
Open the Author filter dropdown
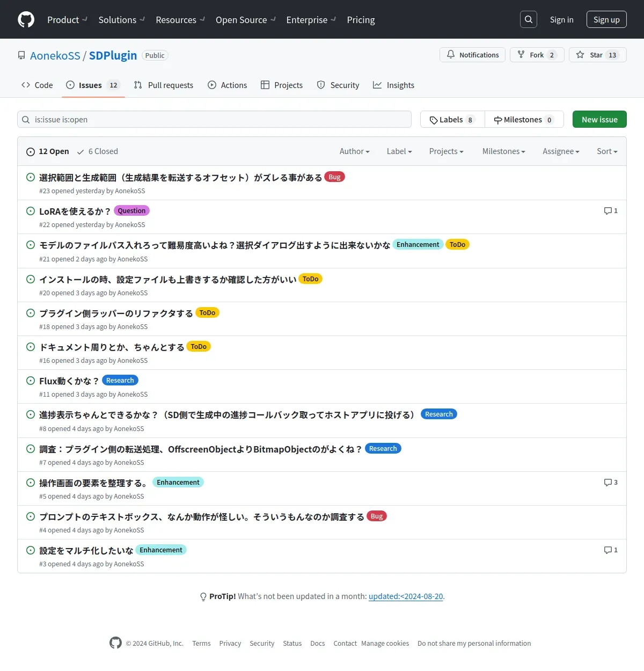[x=355, y=151]
